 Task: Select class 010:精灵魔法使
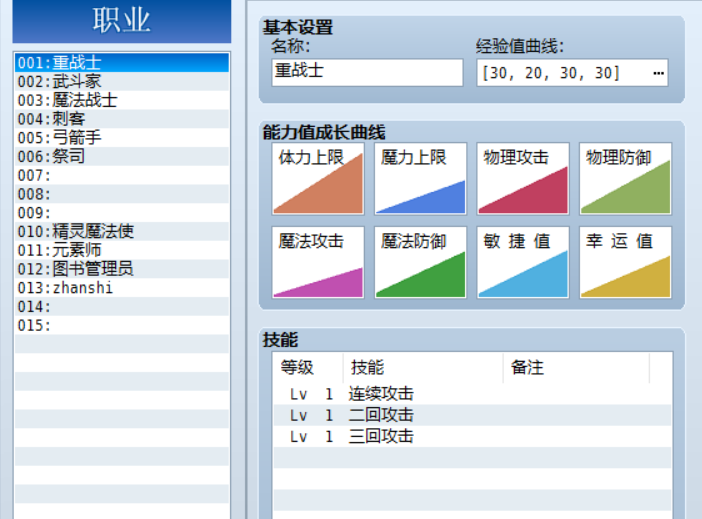point(122,232)
